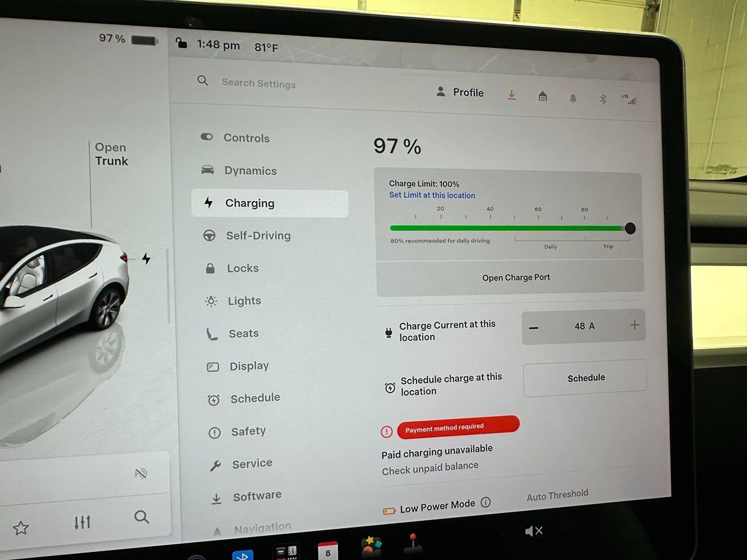
Task: Increase charge current with plus button
Action: pos(634,325)
